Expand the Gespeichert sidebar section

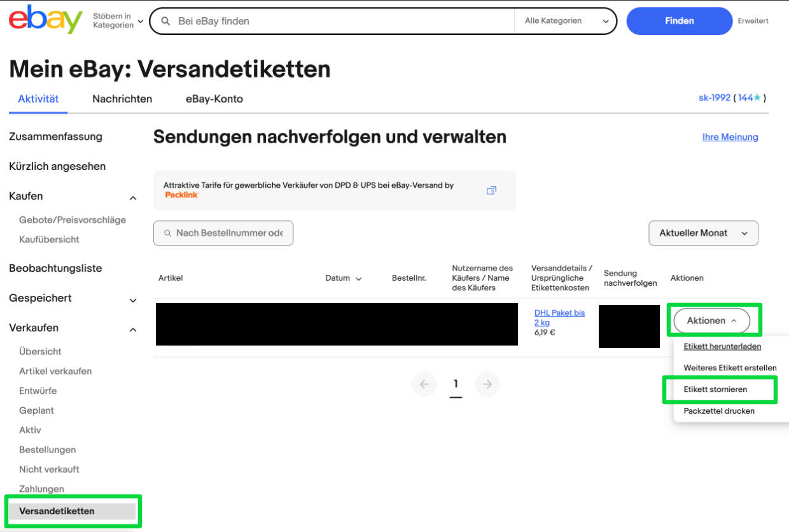[x=133, y=300]
